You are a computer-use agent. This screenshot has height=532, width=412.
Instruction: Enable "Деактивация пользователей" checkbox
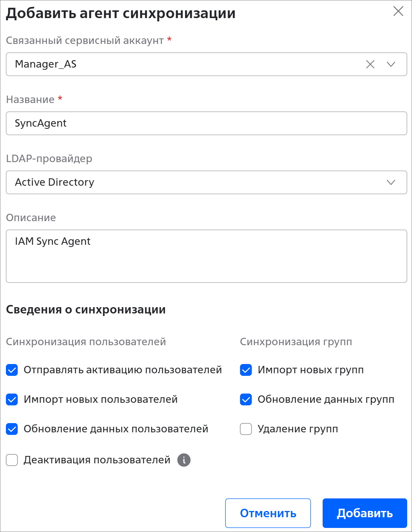coord(12,460)
